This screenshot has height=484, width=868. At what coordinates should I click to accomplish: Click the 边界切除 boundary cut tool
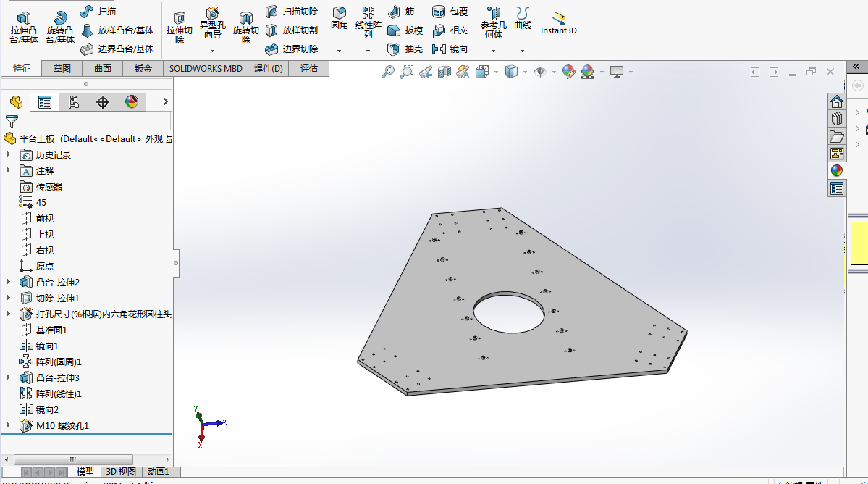coord(292,49)
